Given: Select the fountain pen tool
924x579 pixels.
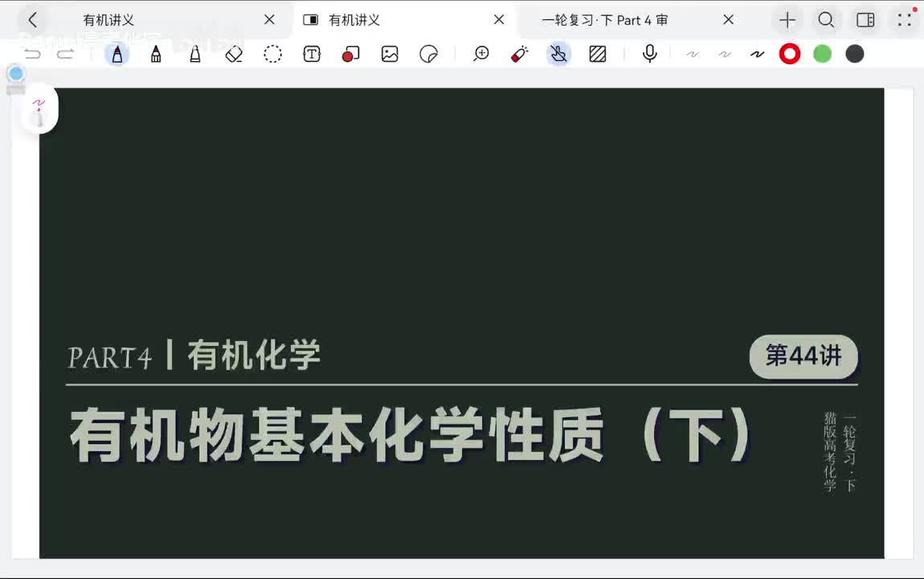Looking at the screenshot, I should point(117,54).
